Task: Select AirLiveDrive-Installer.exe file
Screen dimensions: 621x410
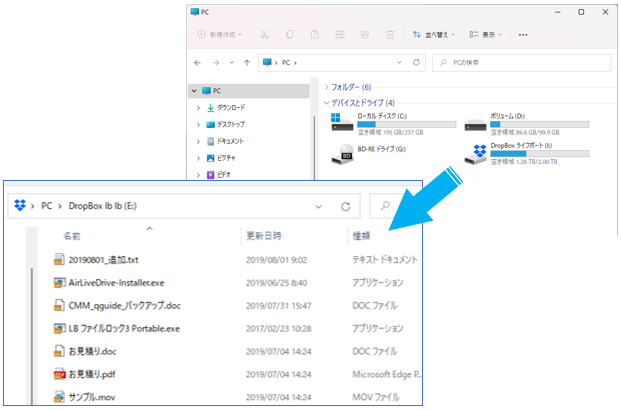Action: click(116, 283)
